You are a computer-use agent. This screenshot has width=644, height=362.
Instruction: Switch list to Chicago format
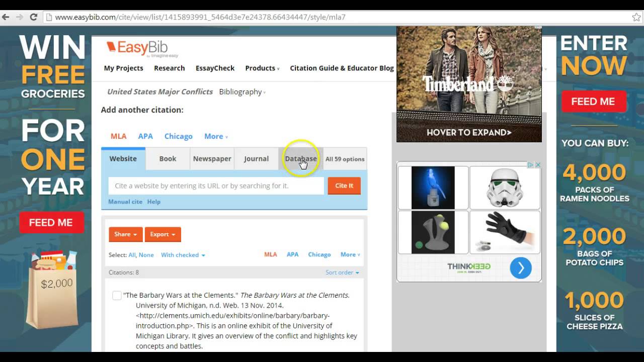point(319,254)
